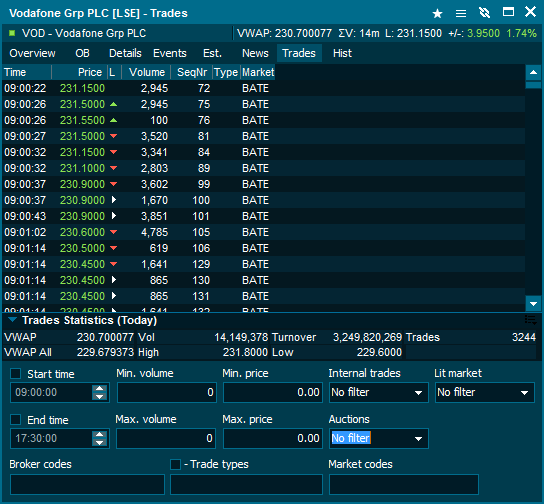
Task: Decrease Start time with down stepper
Action: (x=100, y=396)
